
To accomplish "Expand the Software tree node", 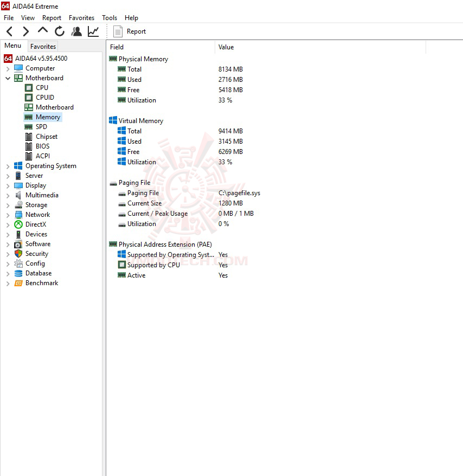I will coord(8,245).
